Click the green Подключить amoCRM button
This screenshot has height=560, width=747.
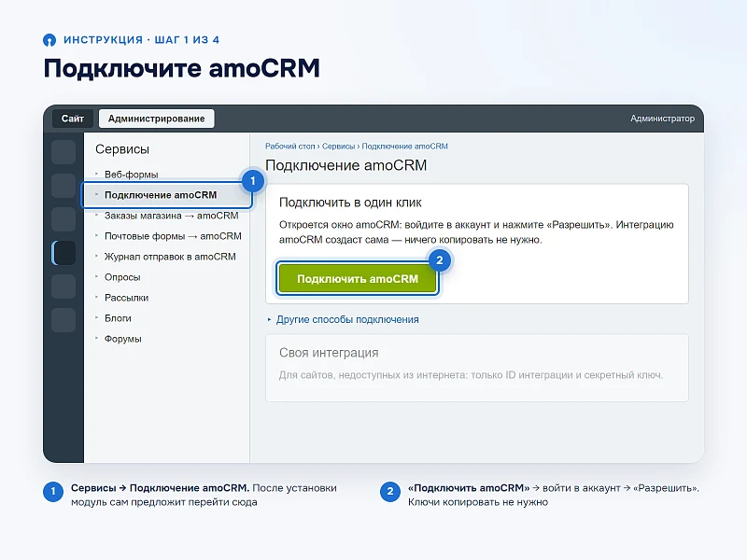(x=358, y=278)
